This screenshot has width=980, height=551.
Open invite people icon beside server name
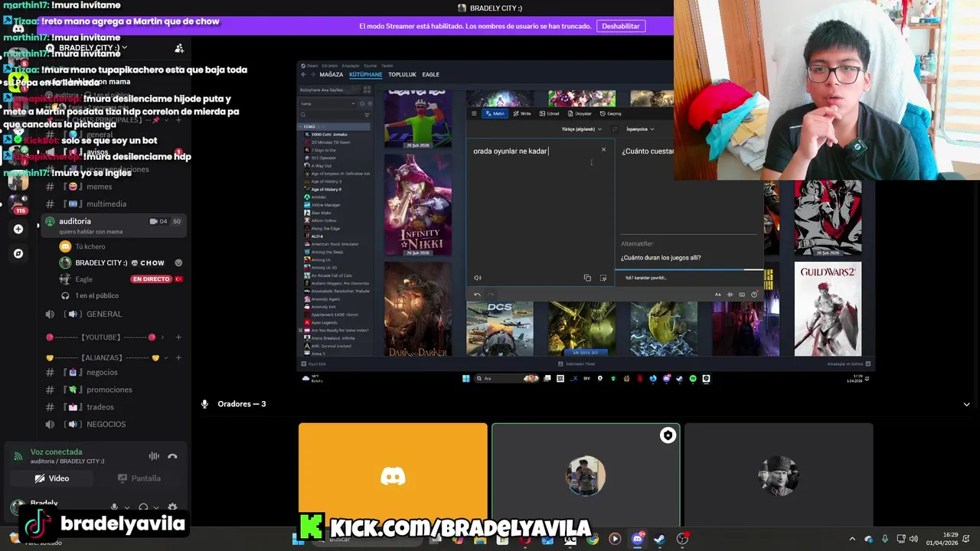pos(179,48)
